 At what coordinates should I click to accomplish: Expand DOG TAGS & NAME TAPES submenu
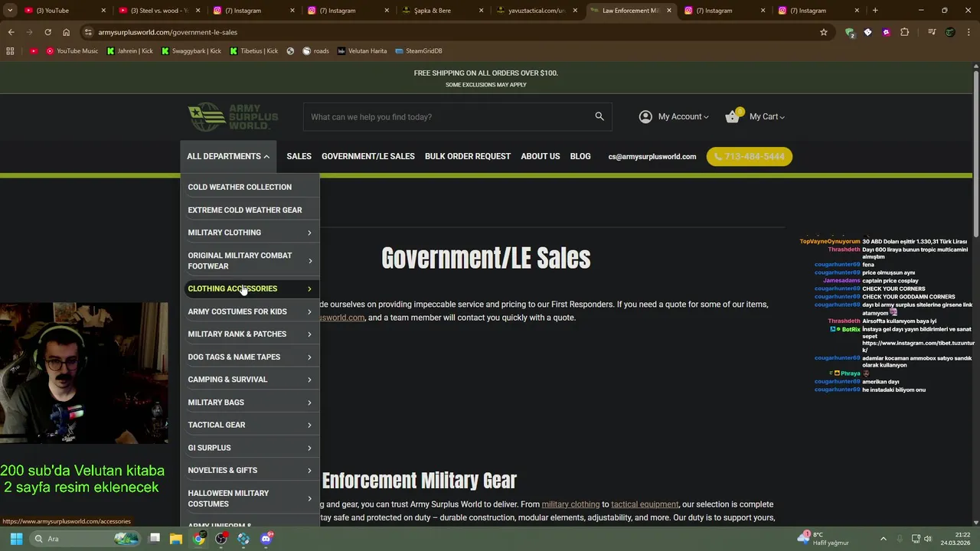309,357
